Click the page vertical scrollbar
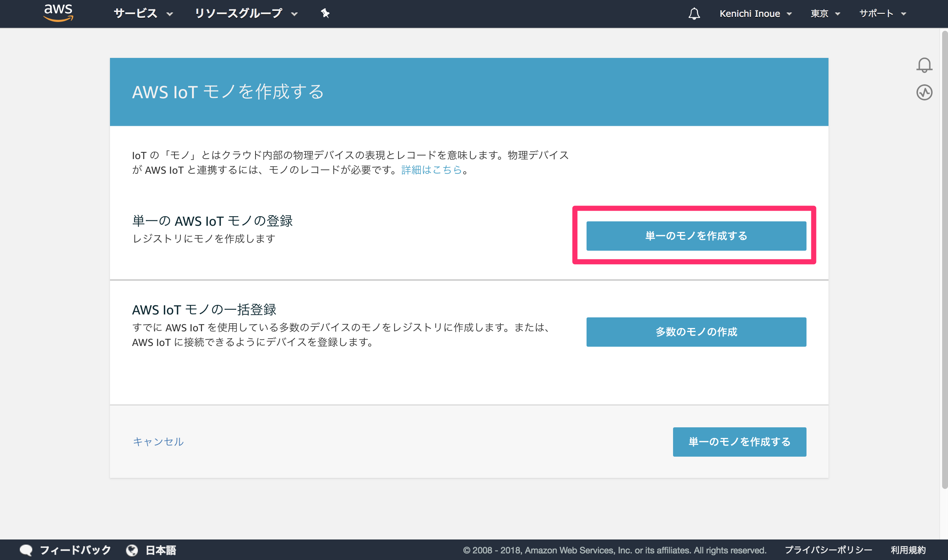This screenshot has height=560, width=948. tap(944, 260)
